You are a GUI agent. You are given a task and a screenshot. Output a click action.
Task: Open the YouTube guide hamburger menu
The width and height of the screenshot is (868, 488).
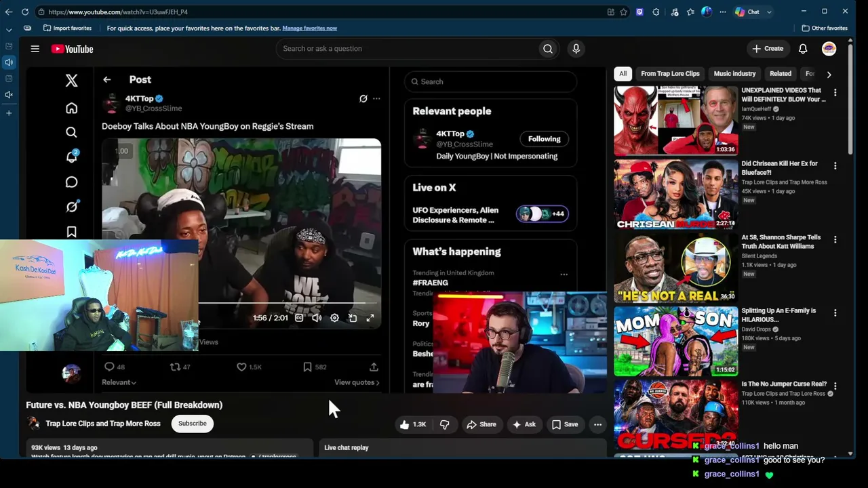(x=35, y=49)
